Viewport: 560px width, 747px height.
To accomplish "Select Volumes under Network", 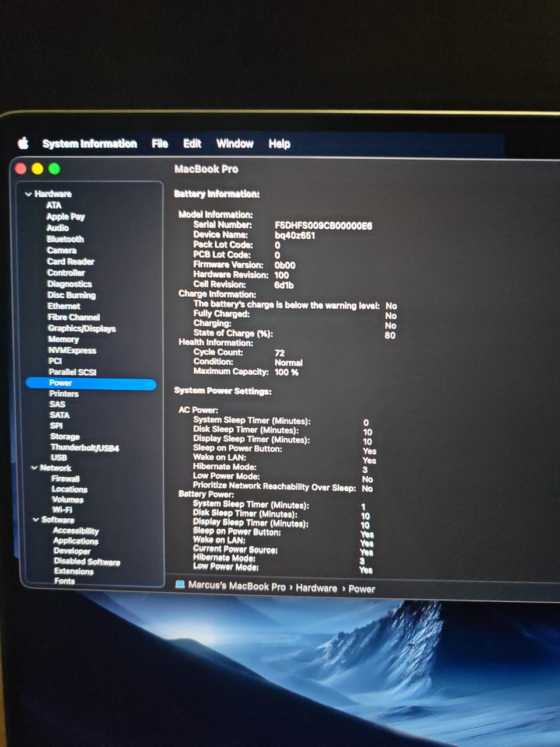I will (68, 500).
